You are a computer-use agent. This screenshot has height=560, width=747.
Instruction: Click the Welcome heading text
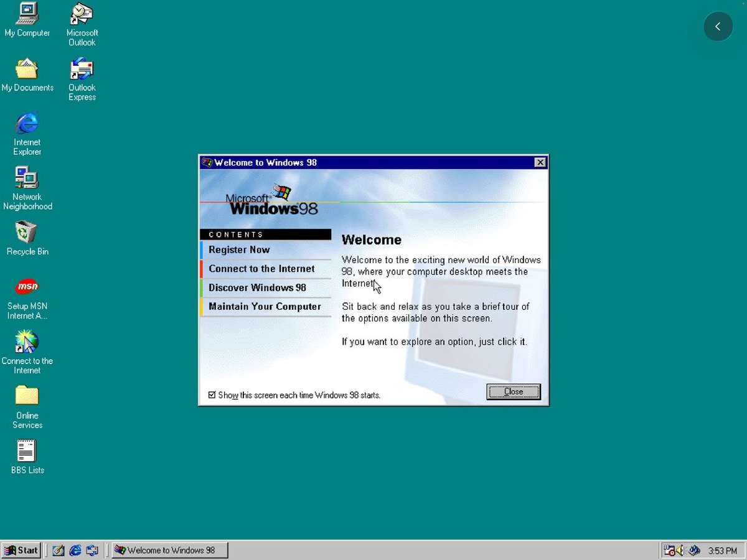tap(372, 240)
